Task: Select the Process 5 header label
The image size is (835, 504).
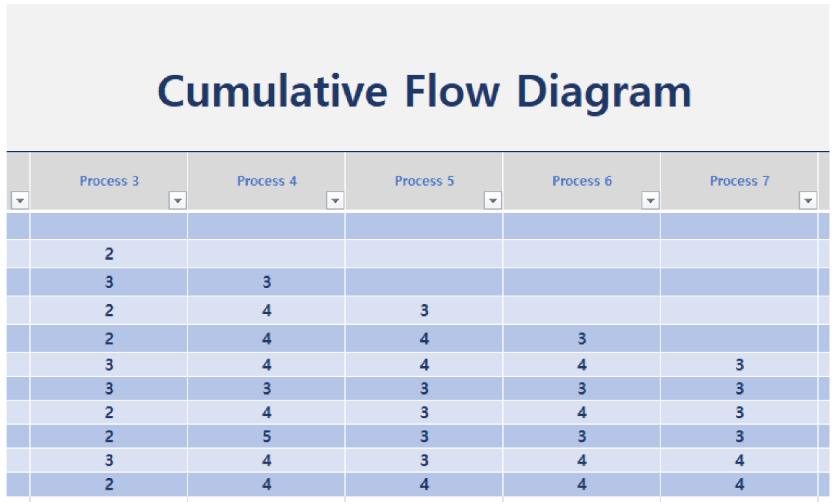Action: 424,181
